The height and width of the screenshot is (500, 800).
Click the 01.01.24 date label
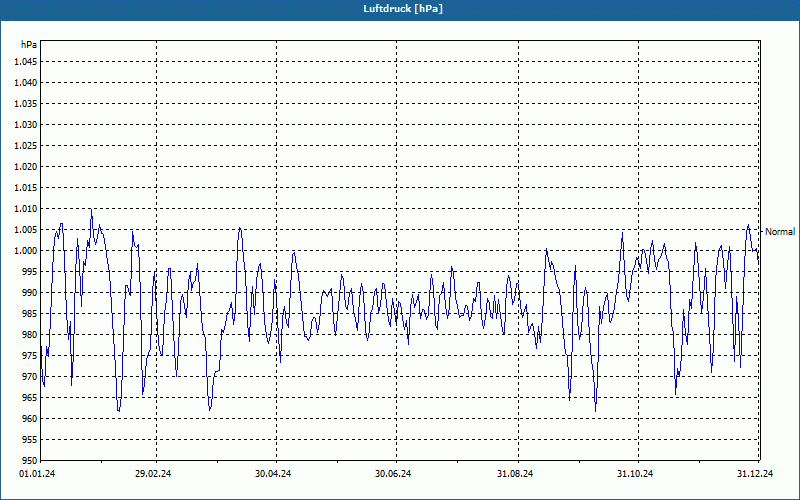click(37, 474)
